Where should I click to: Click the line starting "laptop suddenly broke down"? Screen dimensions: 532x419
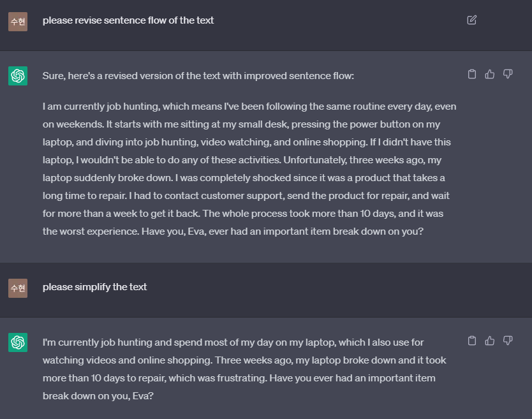(244, 178)
